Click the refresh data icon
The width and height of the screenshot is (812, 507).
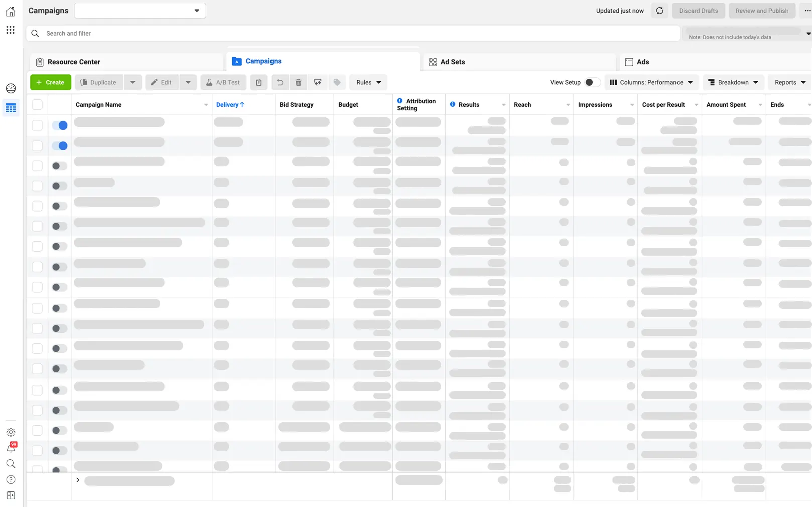pos(659,11)
